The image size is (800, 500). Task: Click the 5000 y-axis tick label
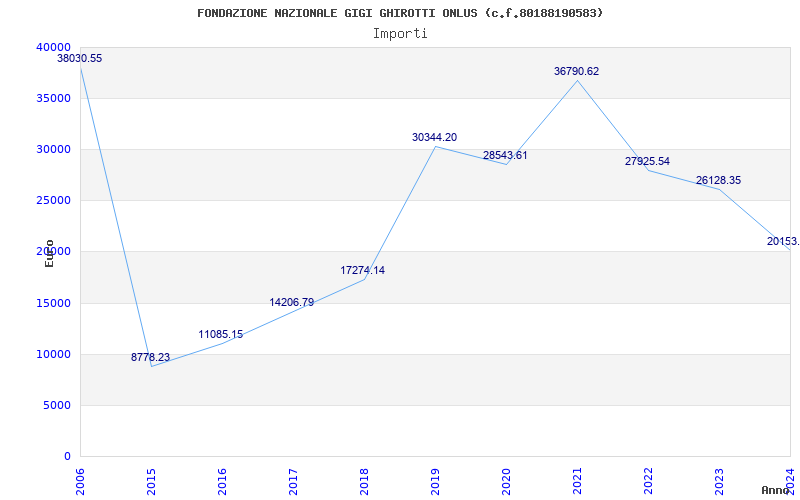pyautogui.click(x=57, y=405)
